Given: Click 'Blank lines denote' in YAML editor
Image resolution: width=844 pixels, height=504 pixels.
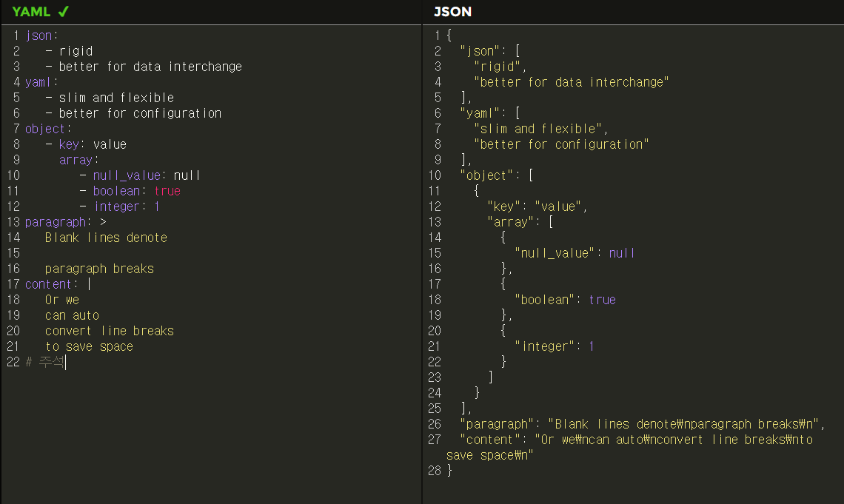Looking at the screenshot, I should (106, 238).
